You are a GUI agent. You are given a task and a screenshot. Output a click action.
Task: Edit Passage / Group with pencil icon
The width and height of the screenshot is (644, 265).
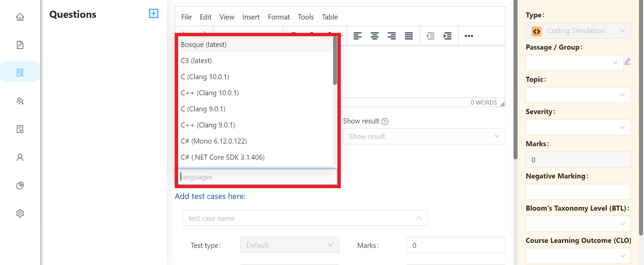coord(628,61)
